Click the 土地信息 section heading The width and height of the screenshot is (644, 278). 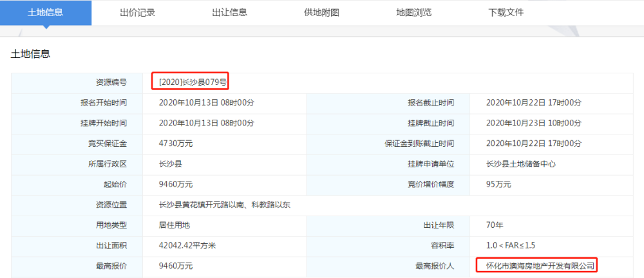(30, 54)
